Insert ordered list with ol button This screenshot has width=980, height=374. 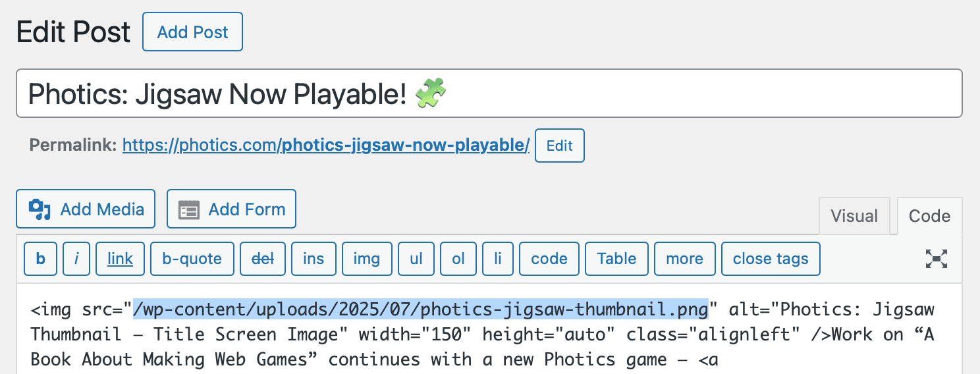[458, 259]
